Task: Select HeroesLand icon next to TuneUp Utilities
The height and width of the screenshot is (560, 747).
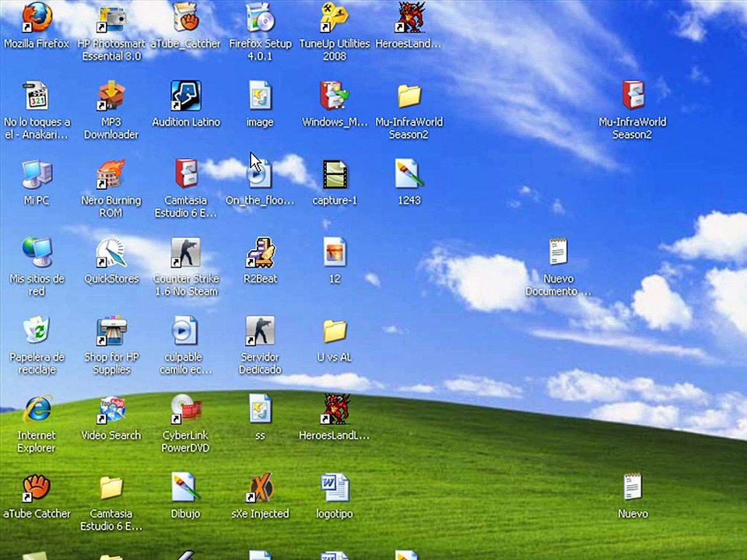Action: pyautogui.click(x=409, y=17)
